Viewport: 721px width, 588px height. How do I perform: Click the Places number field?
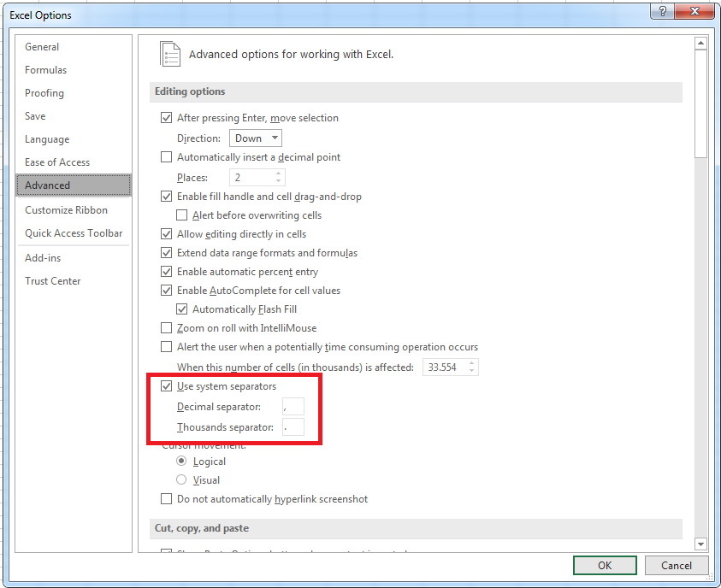(252, 177)
